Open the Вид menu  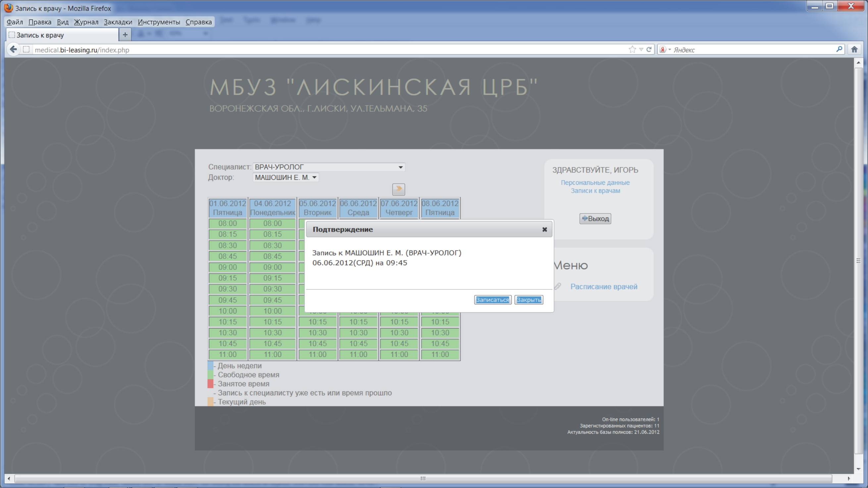(x=63, y=22)
